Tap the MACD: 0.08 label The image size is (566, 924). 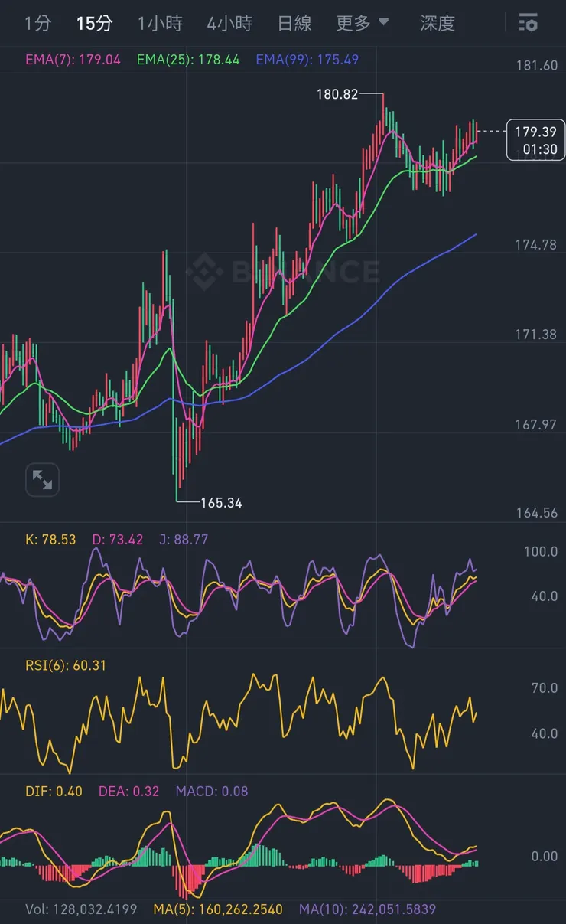[212, 792]
